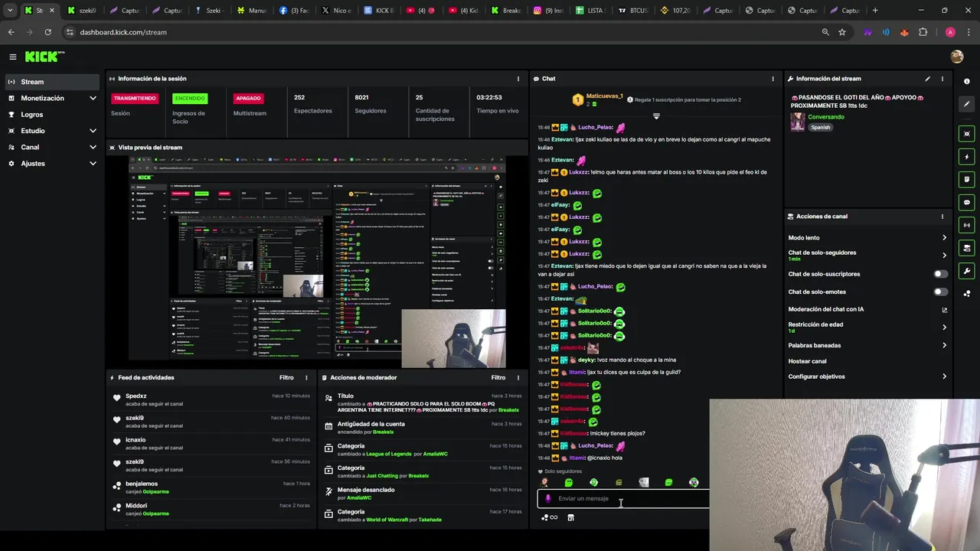Click the moderator actions icon in right sidebar
This screenshot has height=551, width=980.
click(x=967, y=248)
